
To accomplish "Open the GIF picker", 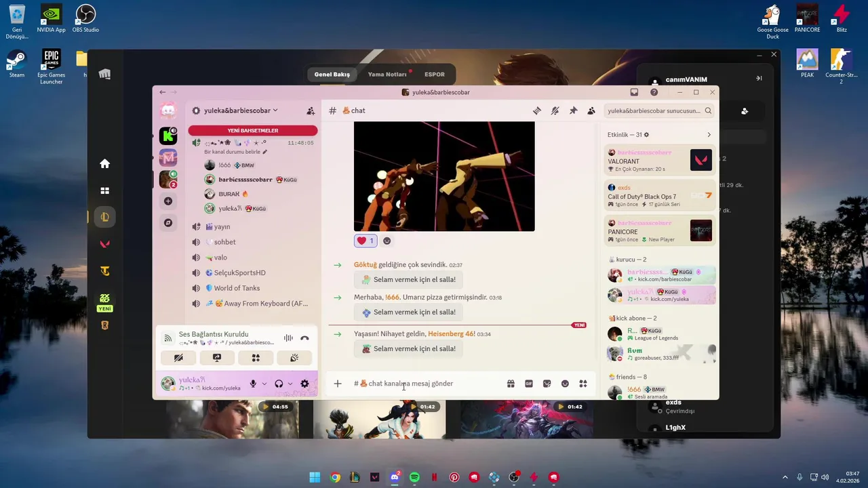I will click(529, 384).
